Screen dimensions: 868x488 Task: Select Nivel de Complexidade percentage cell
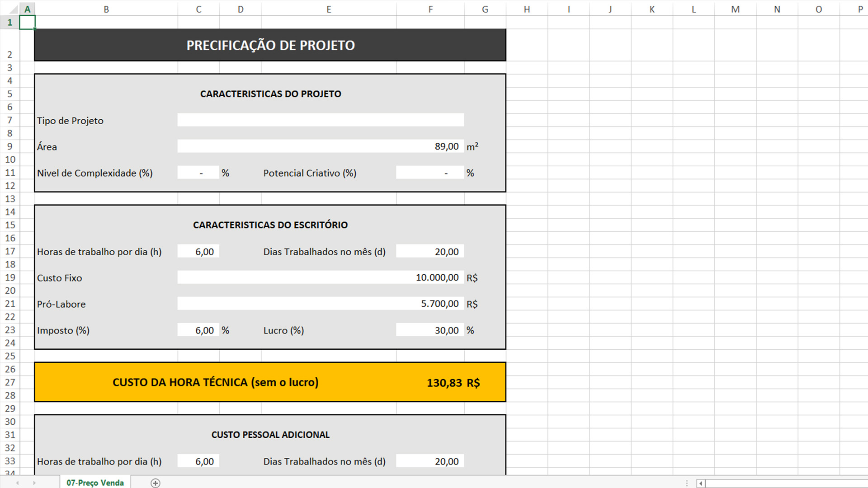pyautogui.click(x=198, y=173)
